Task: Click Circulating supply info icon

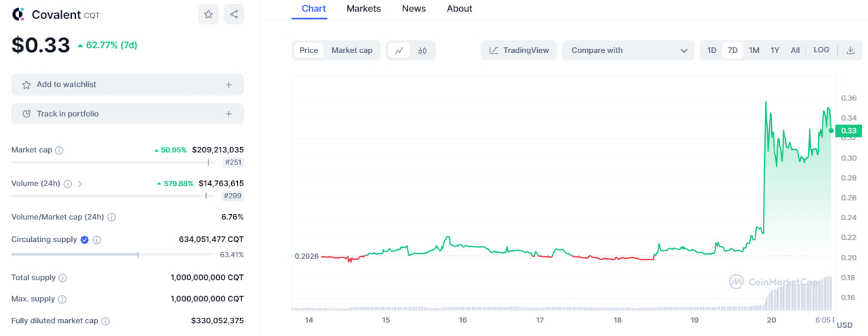Action: click(x=97, y=240)
